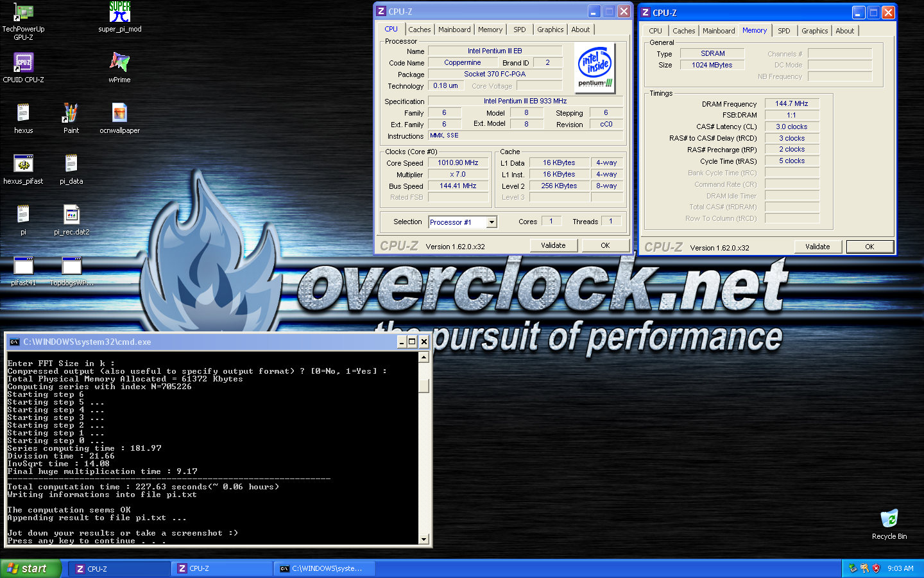Click the right CPU-Z window title icon

[646, 12]
